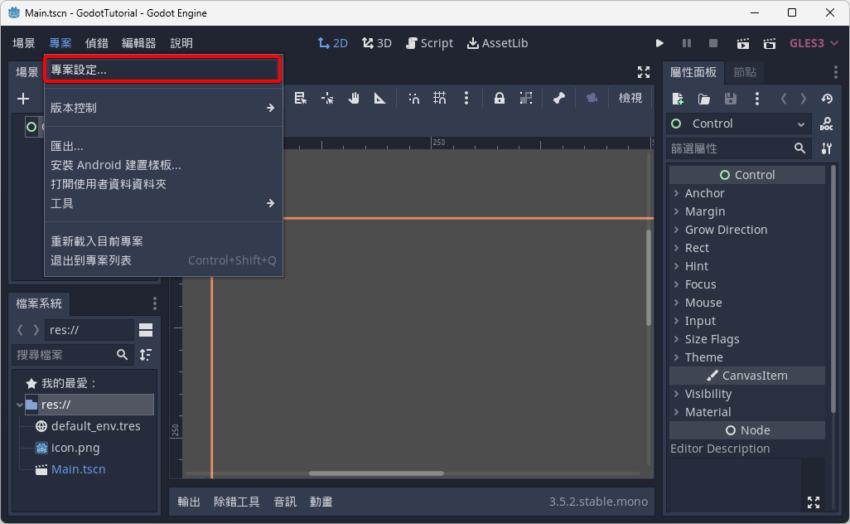Viewport: 850px width, 524px height.
Task: Toggle grid snap
Action: click(x=440, y=98)
